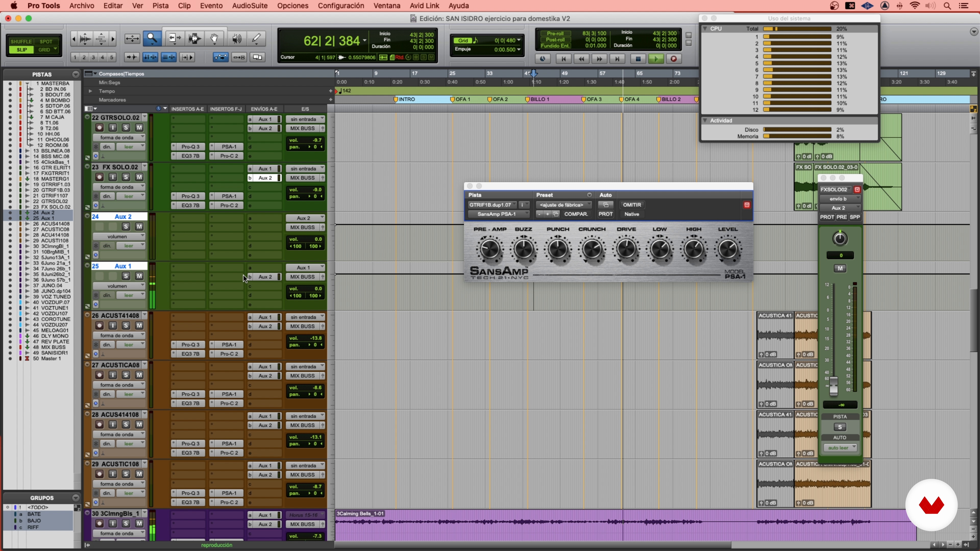Toggle SLIP edit mode
The image size is (980, 551).
point(22,50)
